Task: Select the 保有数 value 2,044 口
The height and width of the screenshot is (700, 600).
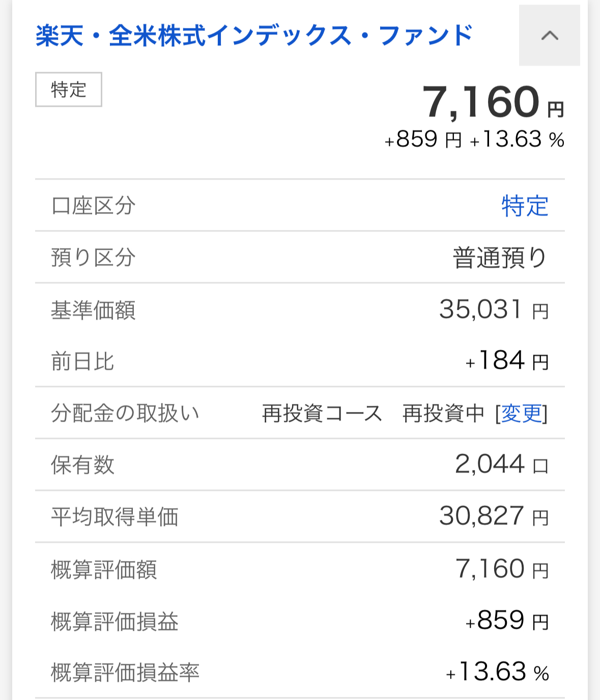Action: (501, 464)
